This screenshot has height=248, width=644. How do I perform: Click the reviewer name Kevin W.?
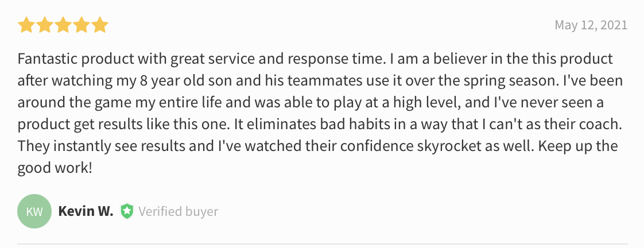(x=86, y=211)
